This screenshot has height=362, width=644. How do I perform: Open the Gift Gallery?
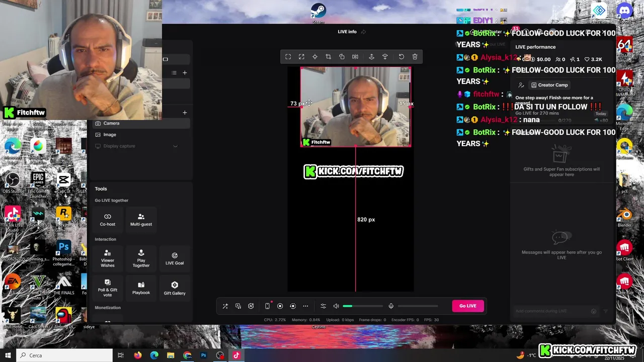[175, 288]
